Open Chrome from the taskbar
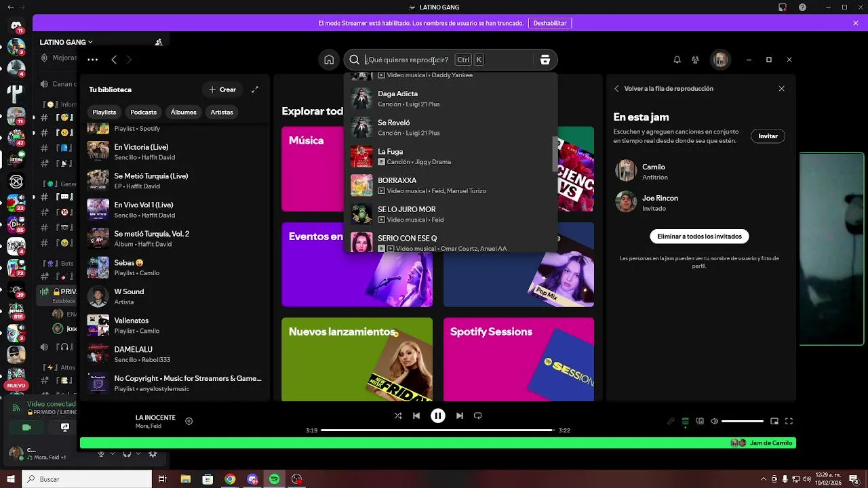 point(230,479)
